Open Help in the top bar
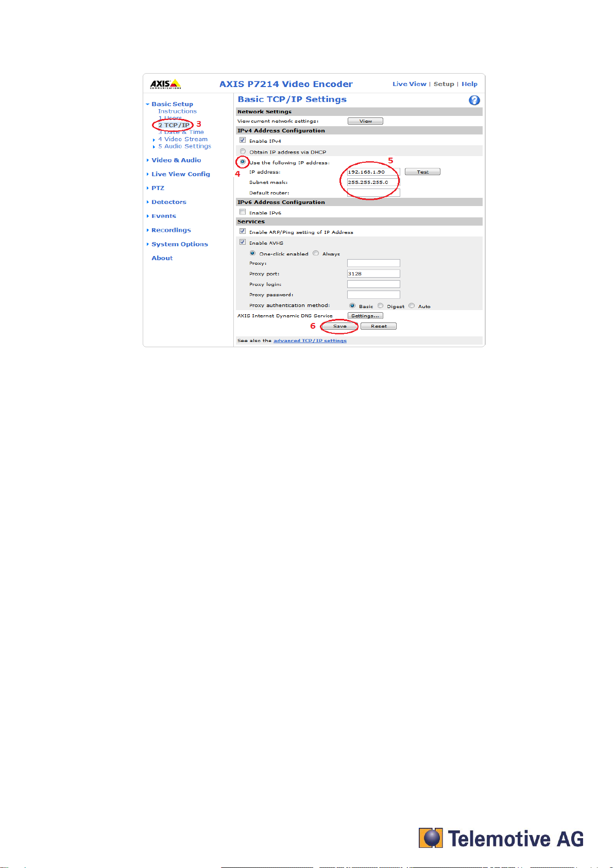 point(469,84)
